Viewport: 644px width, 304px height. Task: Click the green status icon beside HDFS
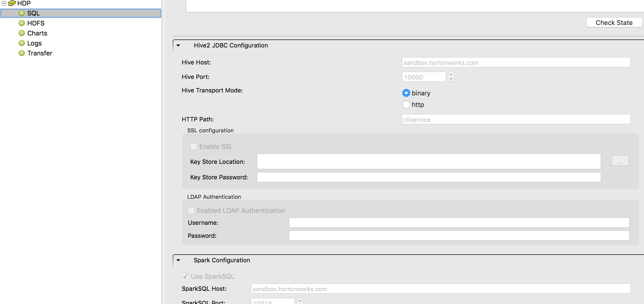[21, 23]
